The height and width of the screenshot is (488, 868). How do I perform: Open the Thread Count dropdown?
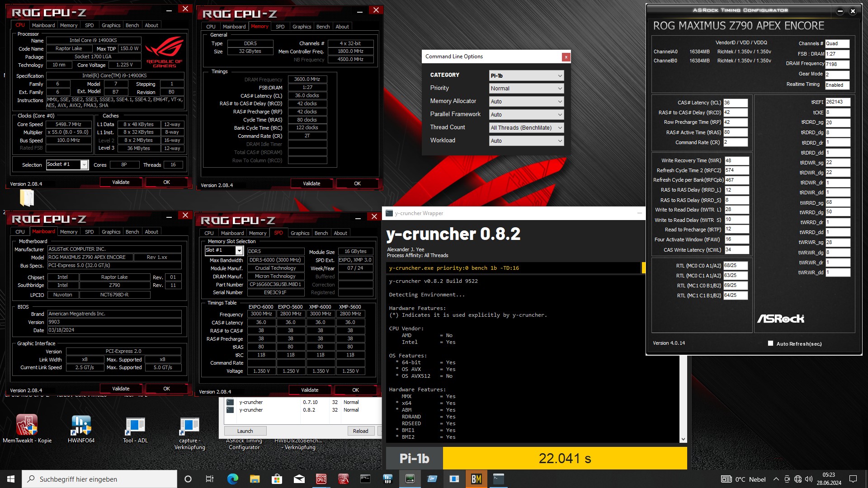click(526, 128)
